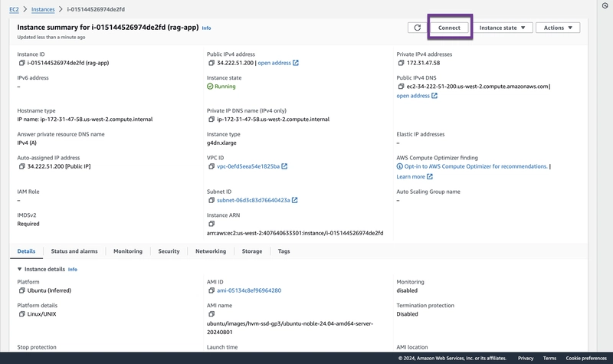Copy the Auto-assigned IP address
Screen dimensions: 613x364
pyautogui.click(x=22, y=166)
